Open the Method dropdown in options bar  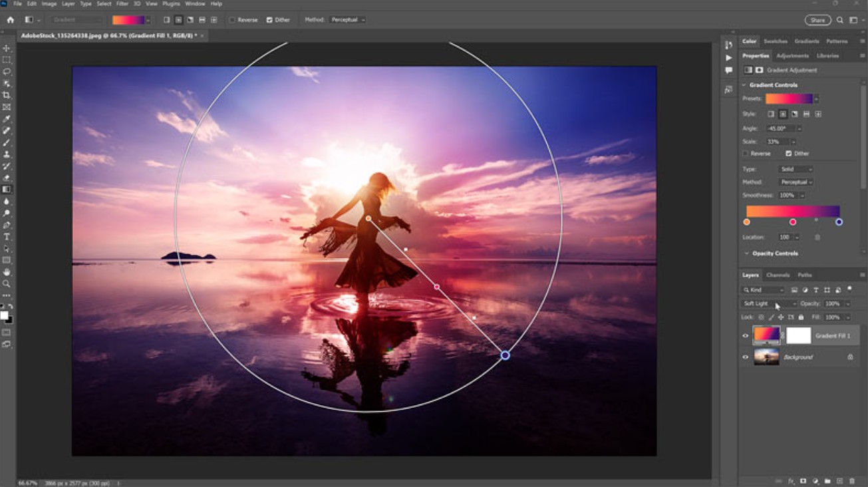tap(347, 20)
